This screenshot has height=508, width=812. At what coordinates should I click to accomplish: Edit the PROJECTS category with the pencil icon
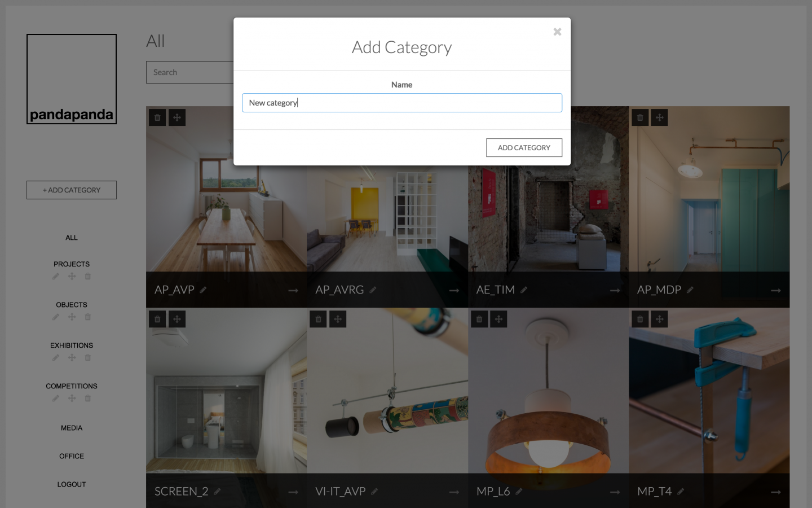pyautogui.click(x=55, y=277)
